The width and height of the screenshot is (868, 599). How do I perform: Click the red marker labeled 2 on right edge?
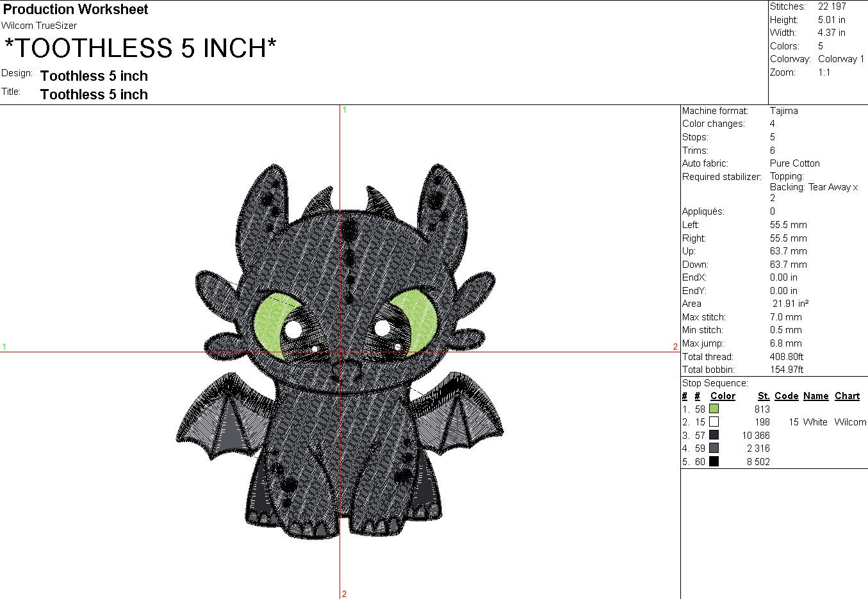click(675, 347)
